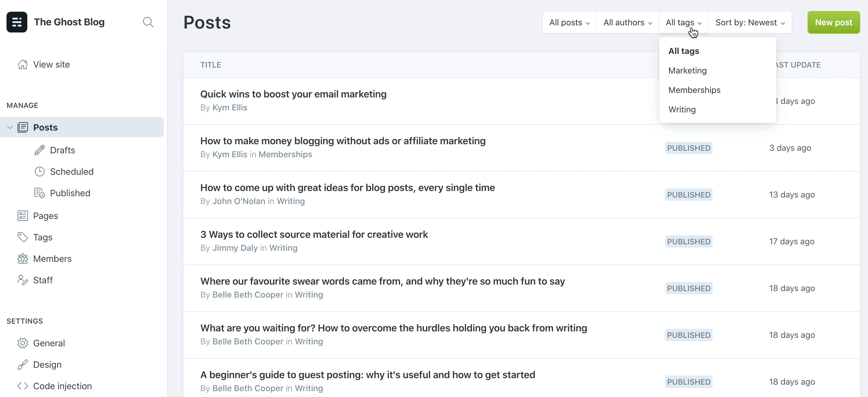Screen dimensions: 868x397
Task: Pick the Writing tag filter option
Action: (682, 109)
